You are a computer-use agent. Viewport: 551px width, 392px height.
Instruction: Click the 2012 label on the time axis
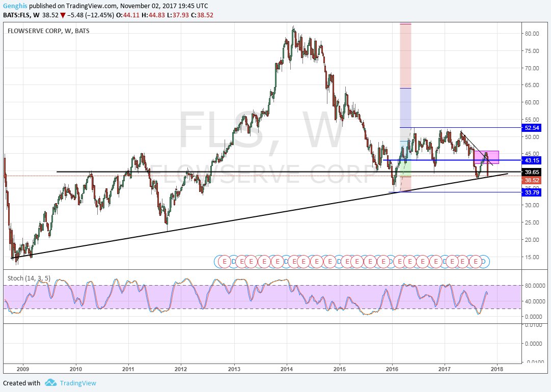pyautogui.click(x=181, y=369)
